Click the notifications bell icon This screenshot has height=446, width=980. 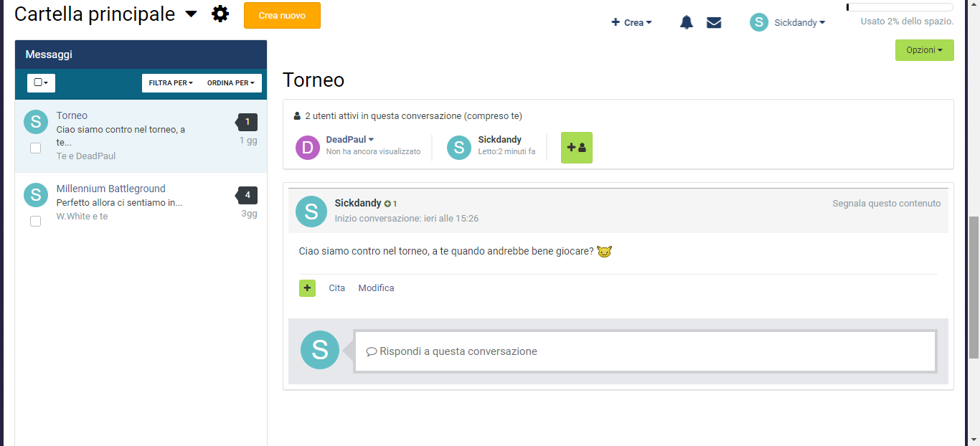[x=687, y=22]
